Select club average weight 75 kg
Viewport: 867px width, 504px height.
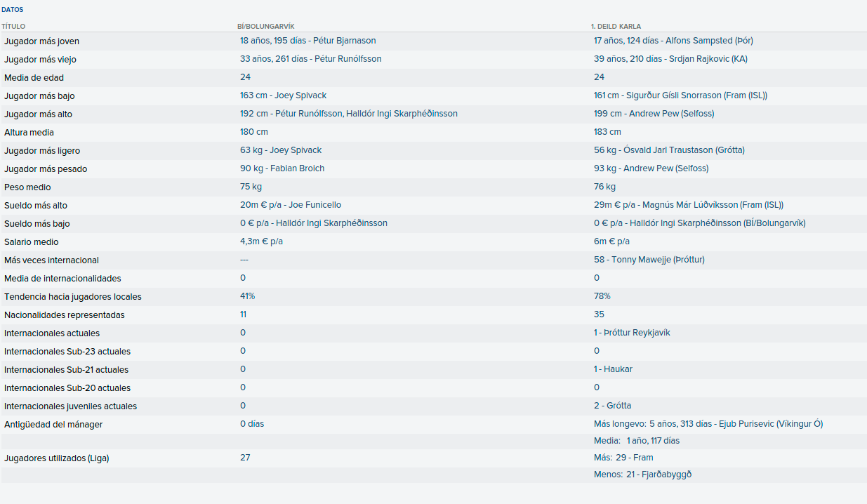(251, 187)
